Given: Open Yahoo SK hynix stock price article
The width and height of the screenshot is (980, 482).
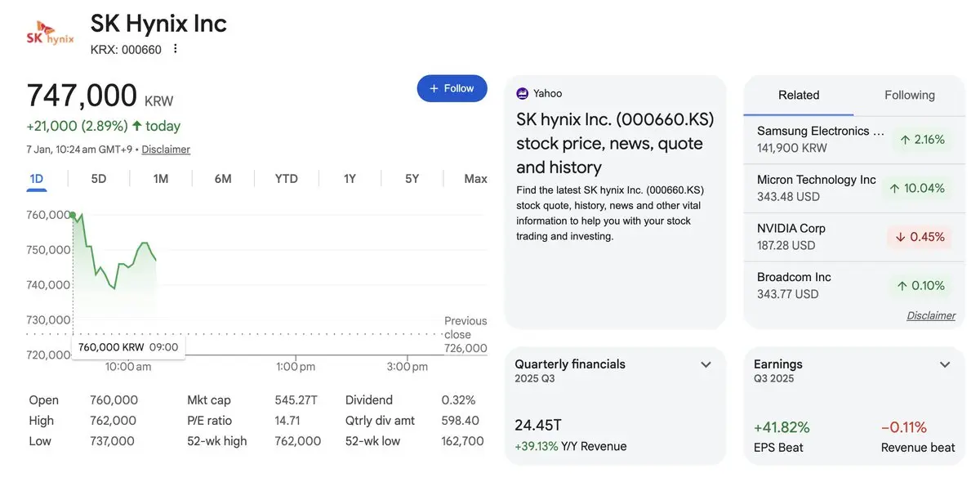Looking at the screenshot, I should (x=615, y=143).
